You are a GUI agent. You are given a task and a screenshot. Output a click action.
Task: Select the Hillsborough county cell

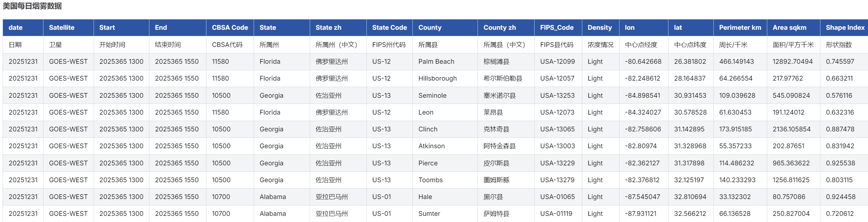[437, 78]
